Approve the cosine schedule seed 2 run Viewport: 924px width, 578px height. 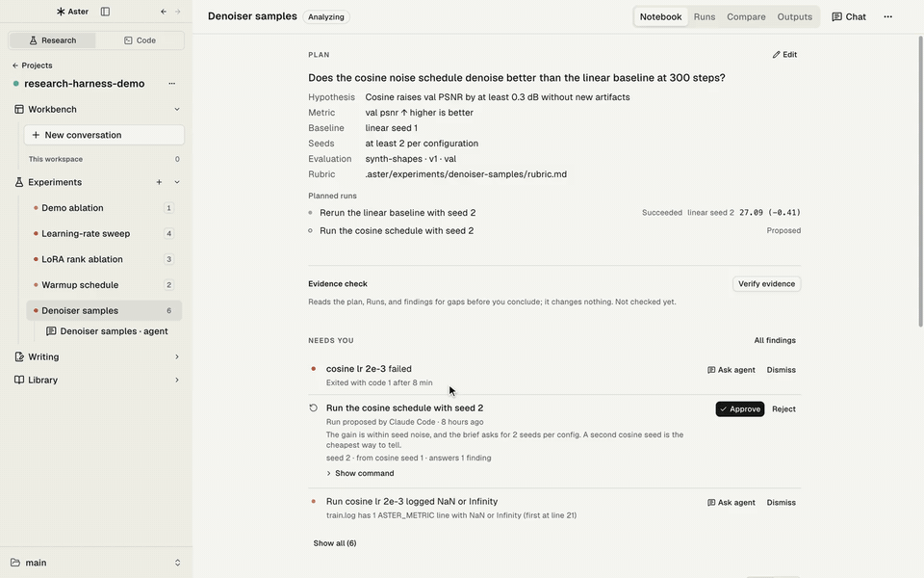[x=739, y=408]
